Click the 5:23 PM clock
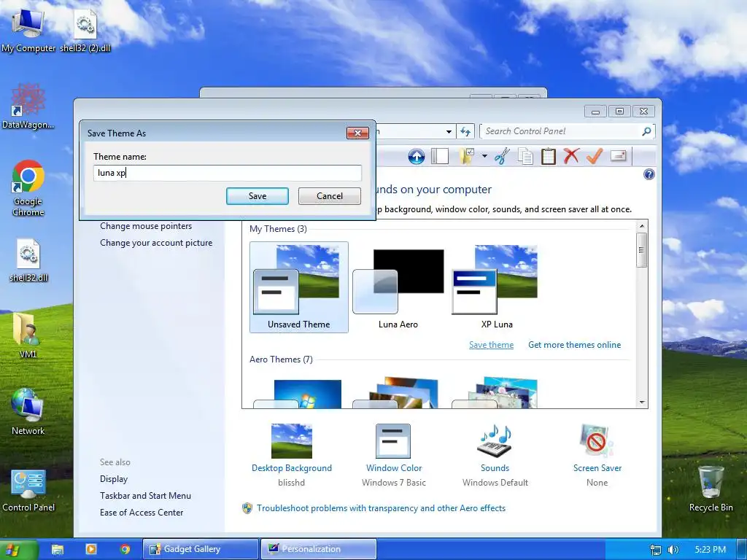This screenshot has height=560, width=747. click(x=710, y=550)
